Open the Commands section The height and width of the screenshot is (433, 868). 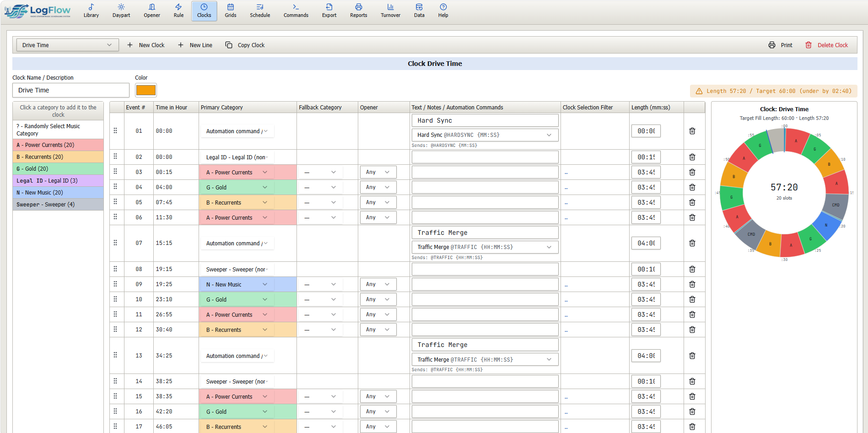click(296, 11)
